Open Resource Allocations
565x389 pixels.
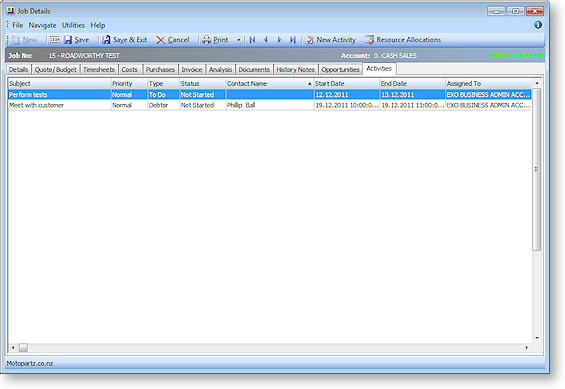click(x=403, y=40)
